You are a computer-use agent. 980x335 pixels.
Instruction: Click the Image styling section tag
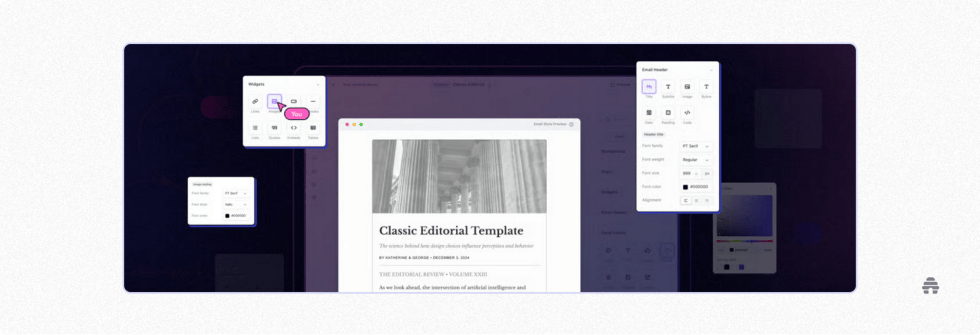pyautogui.click(x=202, y=185)
